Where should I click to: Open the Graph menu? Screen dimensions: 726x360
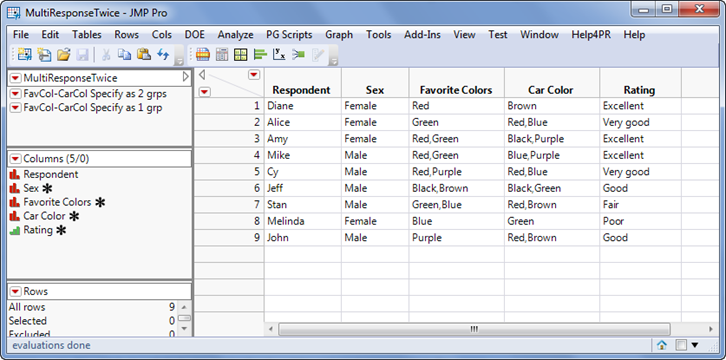coord(339,35)
